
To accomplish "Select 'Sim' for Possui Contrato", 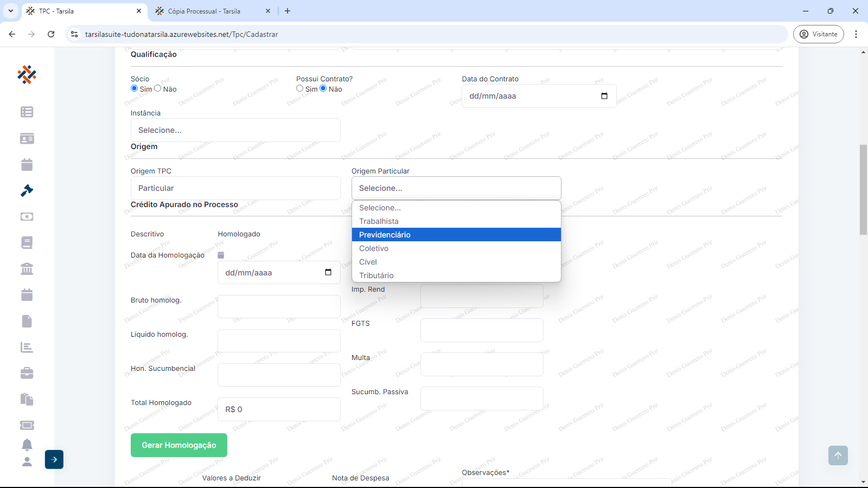I will (x=300, y=88).
